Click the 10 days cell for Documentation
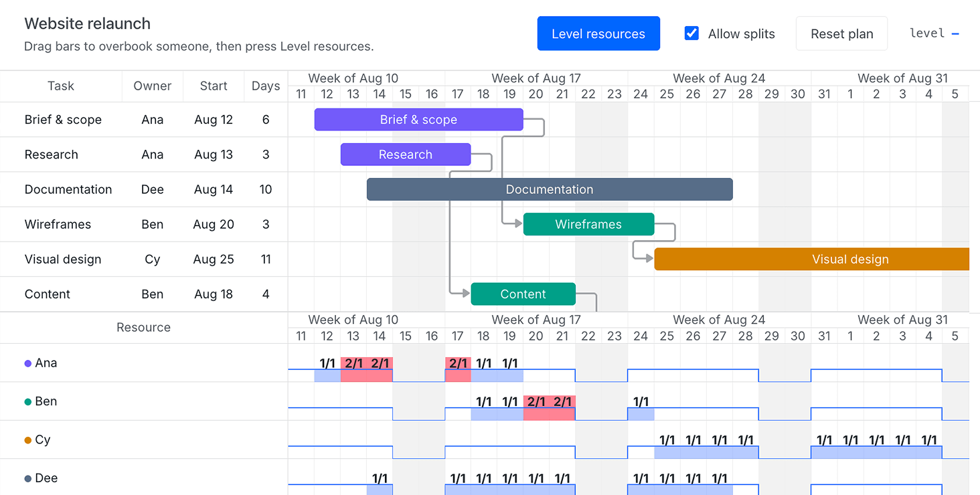980x495 pixels. pyautogui.click(x=266, y=189)
